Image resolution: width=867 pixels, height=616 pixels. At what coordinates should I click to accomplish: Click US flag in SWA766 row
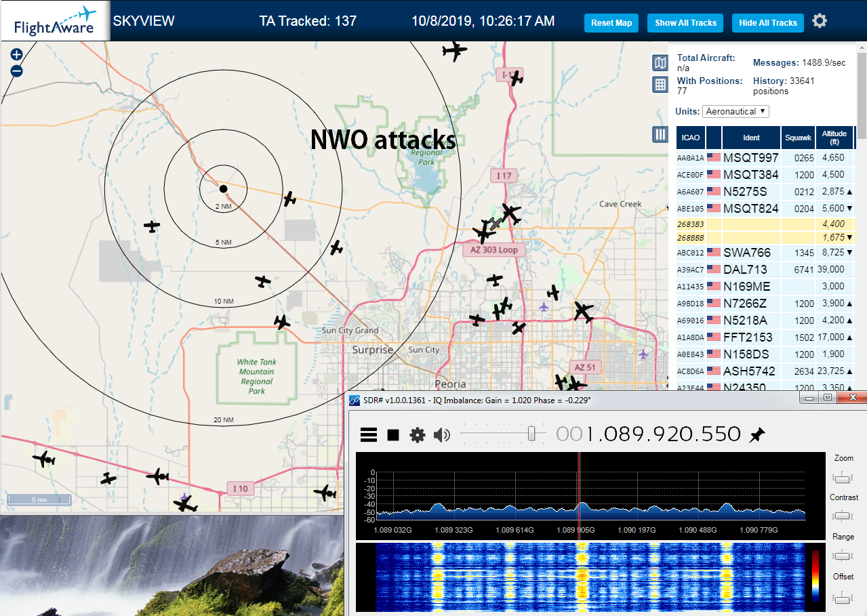pos(714,253)
